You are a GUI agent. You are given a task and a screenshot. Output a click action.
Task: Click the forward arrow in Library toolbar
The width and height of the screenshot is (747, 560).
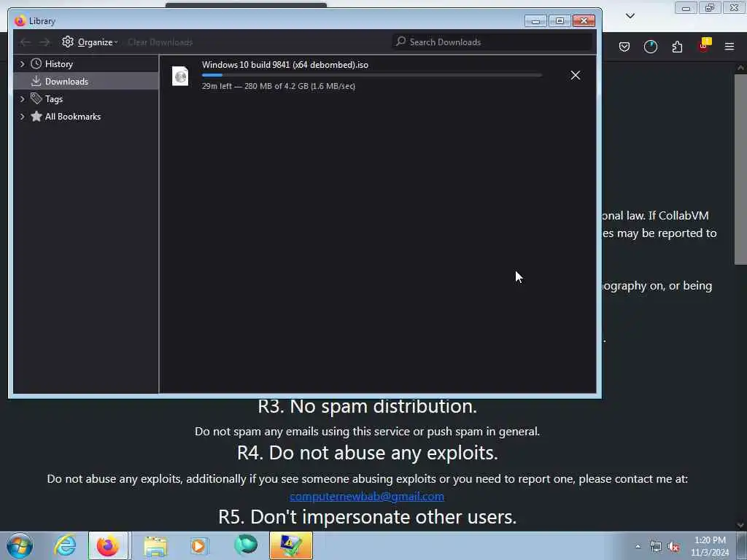(44, 42)
